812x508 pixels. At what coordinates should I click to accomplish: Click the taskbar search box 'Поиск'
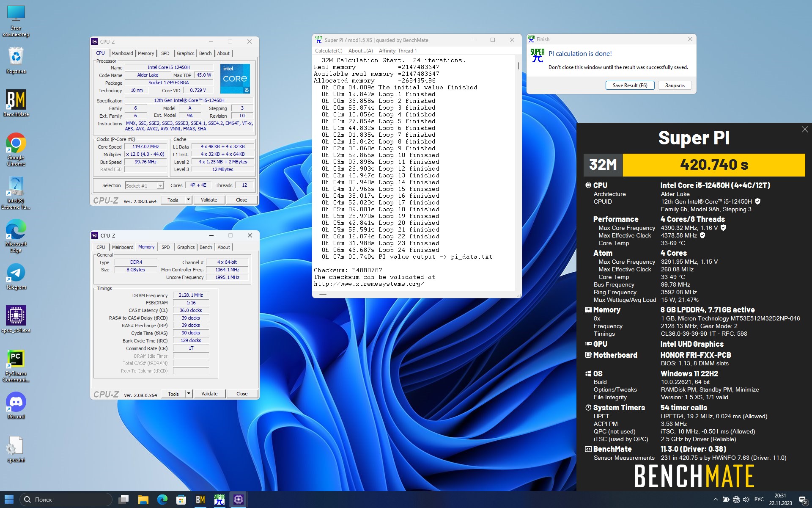pos(66,500)
